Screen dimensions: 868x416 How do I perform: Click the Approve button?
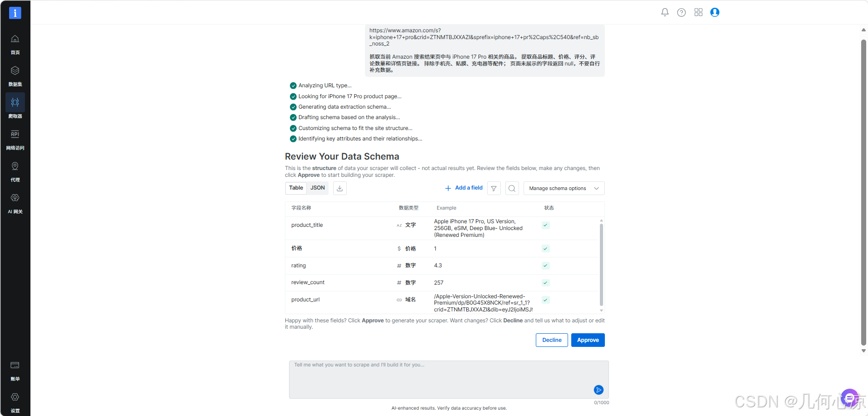pos(588,340)
